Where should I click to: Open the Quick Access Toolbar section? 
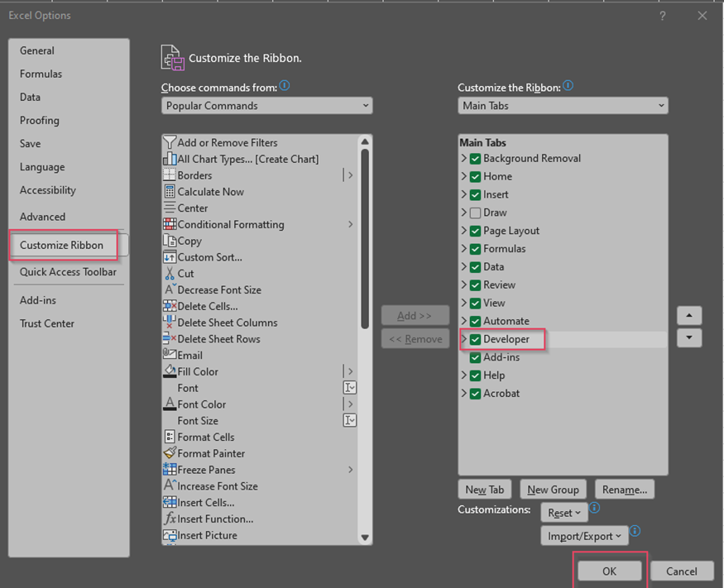(68, 272)
